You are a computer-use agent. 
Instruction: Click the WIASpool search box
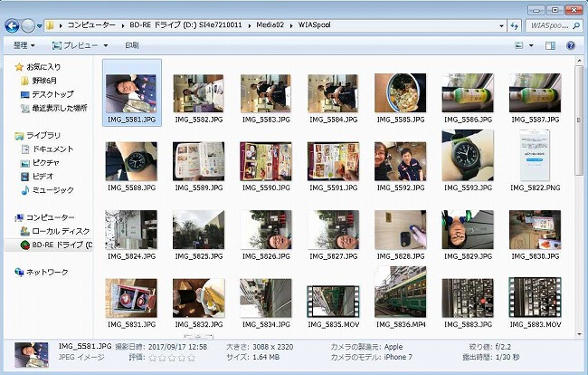click(x=553, y=25)
